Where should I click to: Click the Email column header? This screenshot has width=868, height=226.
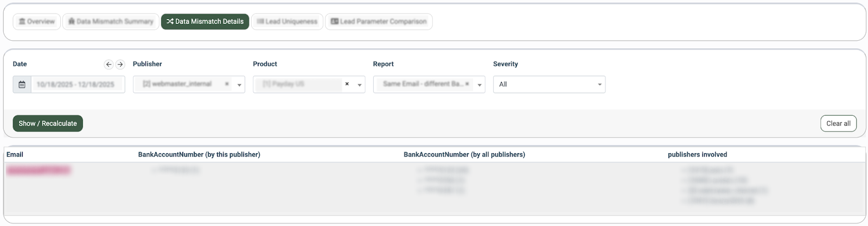click(15, 154)
